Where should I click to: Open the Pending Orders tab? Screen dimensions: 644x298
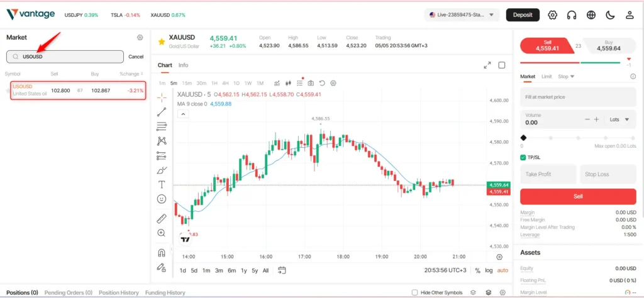pyautogui.click(x=68, y=293)
